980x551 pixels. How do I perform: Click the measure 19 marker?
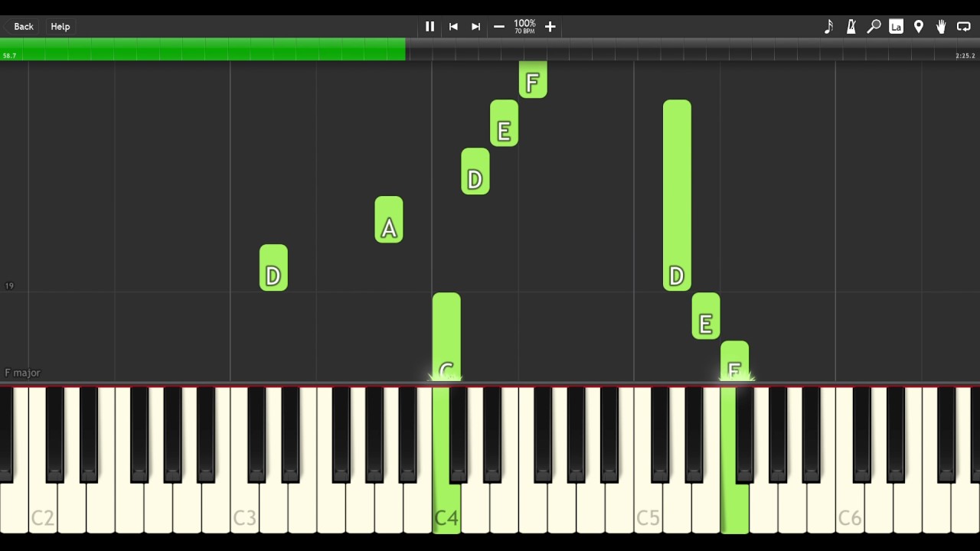[9, 286]
